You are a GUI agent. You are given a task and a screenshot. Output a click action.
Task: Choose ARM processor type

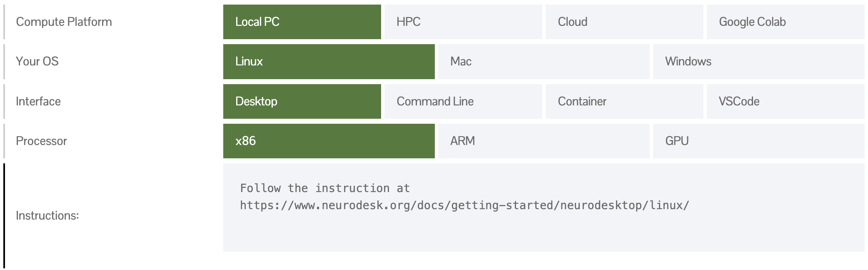(x=544, y=141)
